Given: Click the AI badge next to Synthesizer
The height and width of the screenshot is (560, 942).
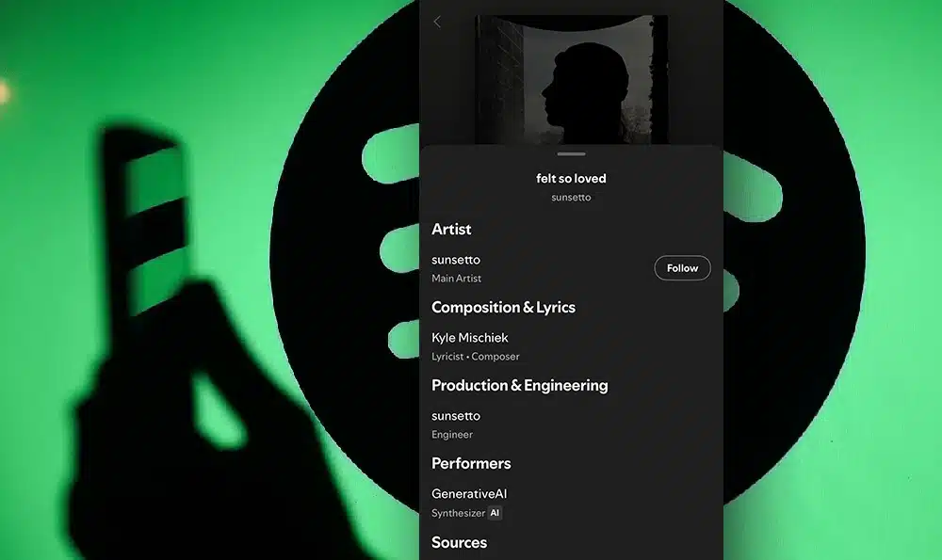Looking at the screenshot, I should click(x=495, y=513).
